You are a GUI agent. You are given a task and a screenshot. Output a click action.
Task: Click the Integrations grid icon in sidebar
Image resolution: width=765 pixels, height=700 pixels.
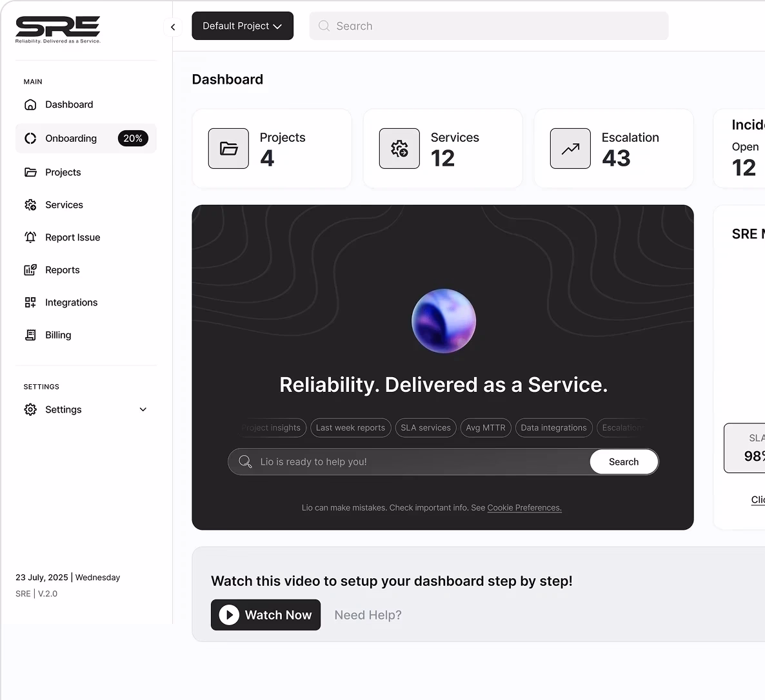tap(30, 302)
